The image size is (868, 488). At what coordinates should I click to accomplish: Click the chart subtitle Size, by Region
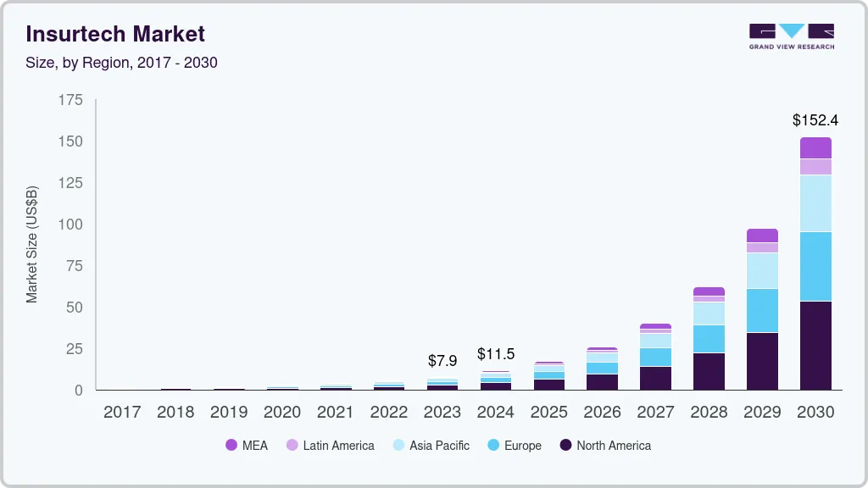click(121, 63)
